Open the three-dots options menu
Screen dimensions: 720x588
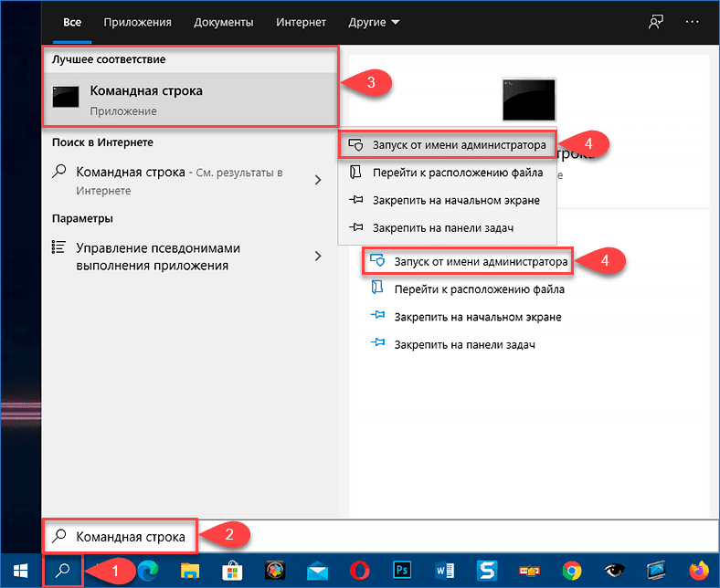tap(692, 22)
